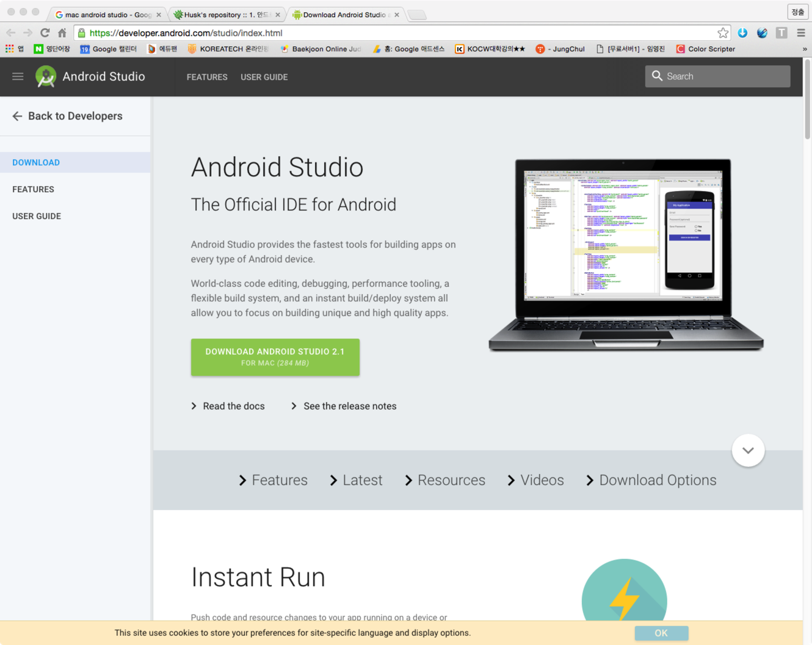Show more bookmarks overflow chevron
812x645 pixels.
(805, 49)
